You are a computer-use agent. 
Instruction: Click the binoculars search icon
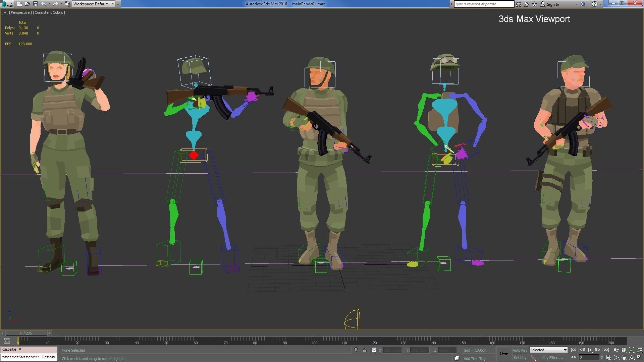pyautogui.click(x=519, y=4)
